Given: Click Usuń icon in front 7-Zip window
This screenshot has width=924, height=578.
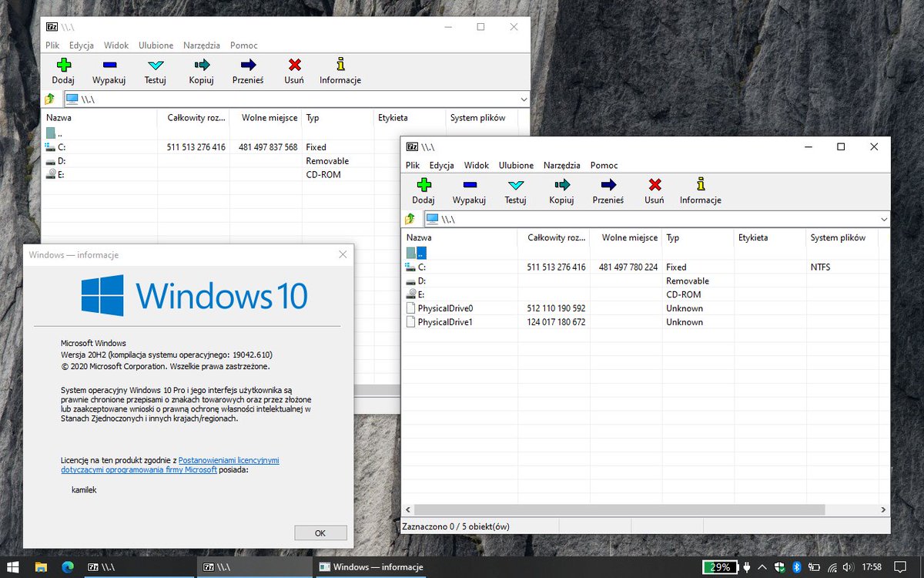Looking at the screenshot, I should coord(654,185).
